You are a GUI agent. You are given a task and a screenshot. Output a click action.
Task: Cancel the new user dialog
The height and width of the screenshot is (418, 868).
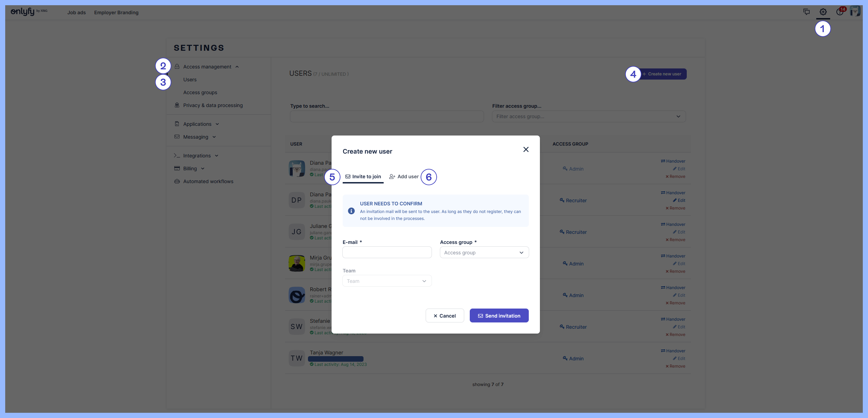444,316
